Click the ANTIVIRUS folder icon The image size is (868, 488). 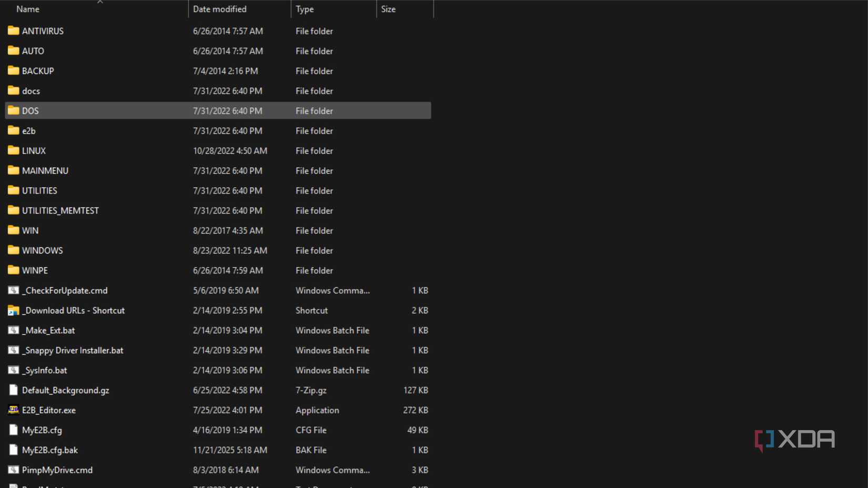tap(14, 31)
